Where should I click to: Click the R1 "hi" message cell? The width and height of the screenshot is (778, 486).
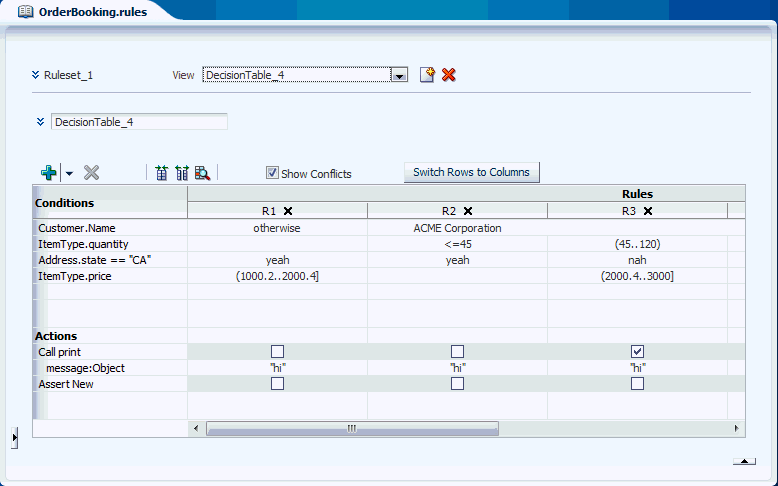click(278, 368)
